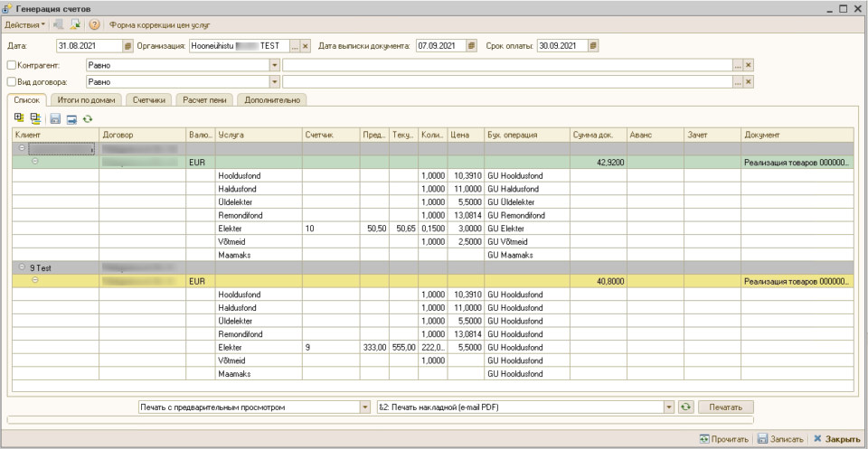868x449 pixels.
Task: Select the sum cell 42,9200
Action: coord(598,163)
